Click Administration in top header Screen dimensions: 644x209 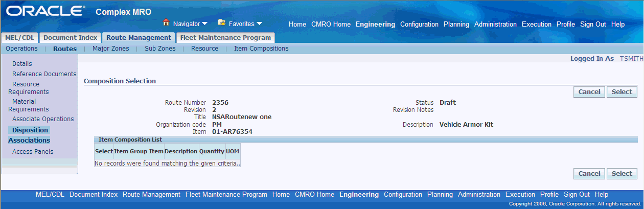pyautogui.click(x=495, y=25)
